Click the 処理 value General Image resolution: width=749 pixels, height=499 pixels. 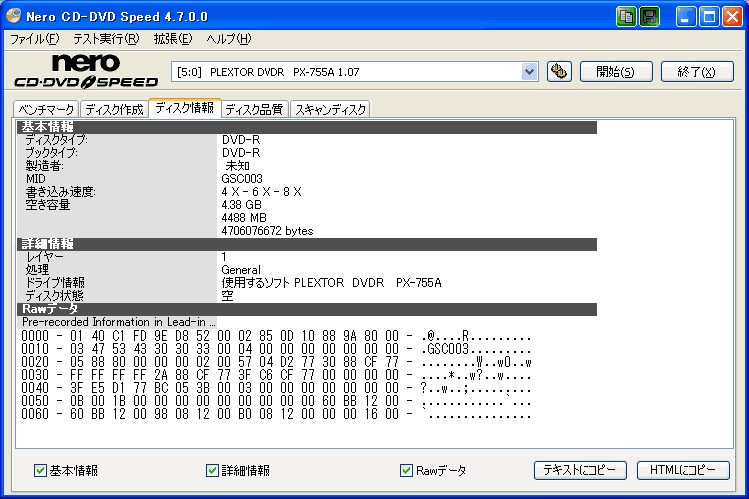coord(241,270)
